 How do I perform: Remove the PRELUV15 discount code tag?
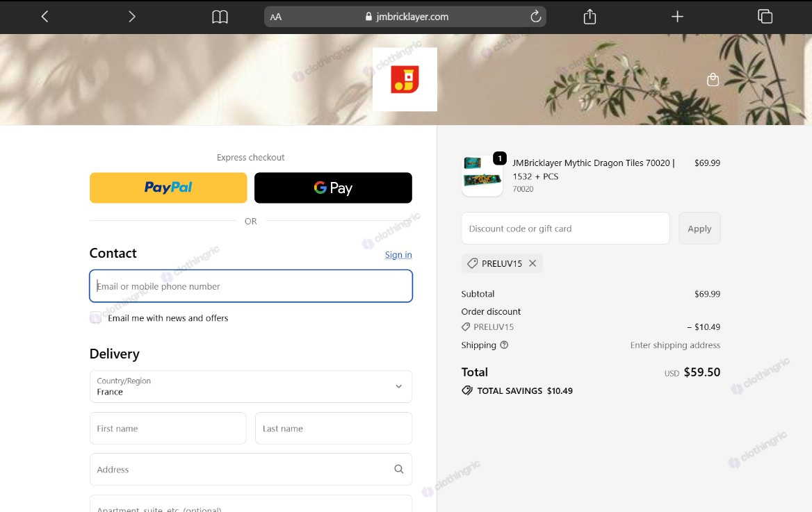click(x=533, y=263)
